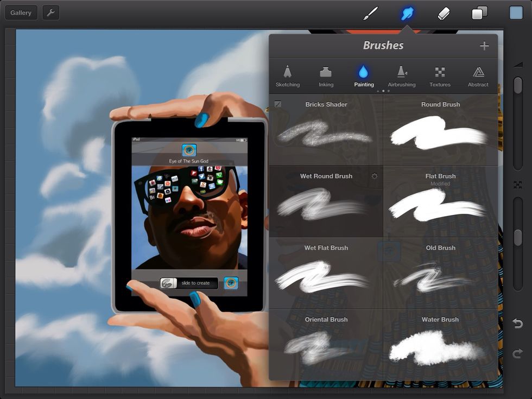532x399 pixels.
Task: Return to the Gallery
Action: [x=21, y=12]
